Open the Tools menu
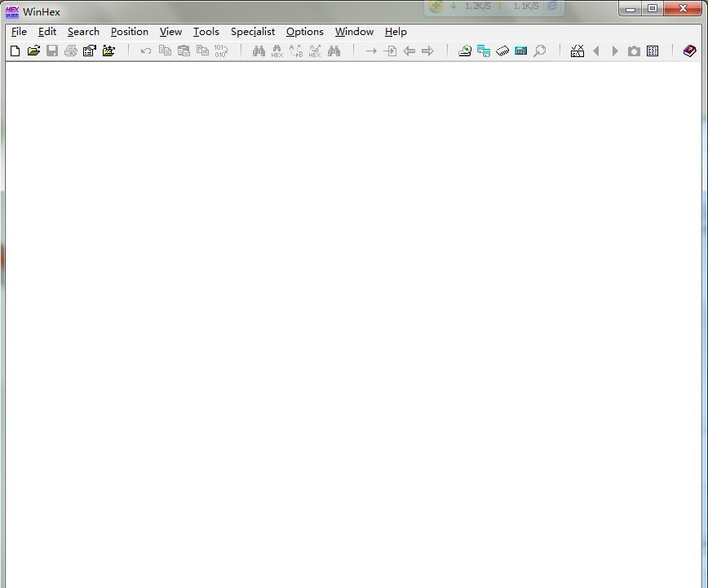 [x=206, y=32]
